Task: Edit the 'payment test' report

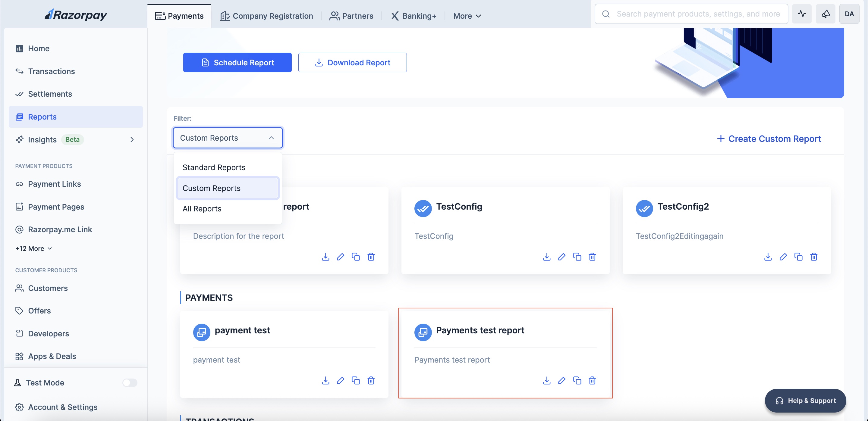Action: pos(341,381)
